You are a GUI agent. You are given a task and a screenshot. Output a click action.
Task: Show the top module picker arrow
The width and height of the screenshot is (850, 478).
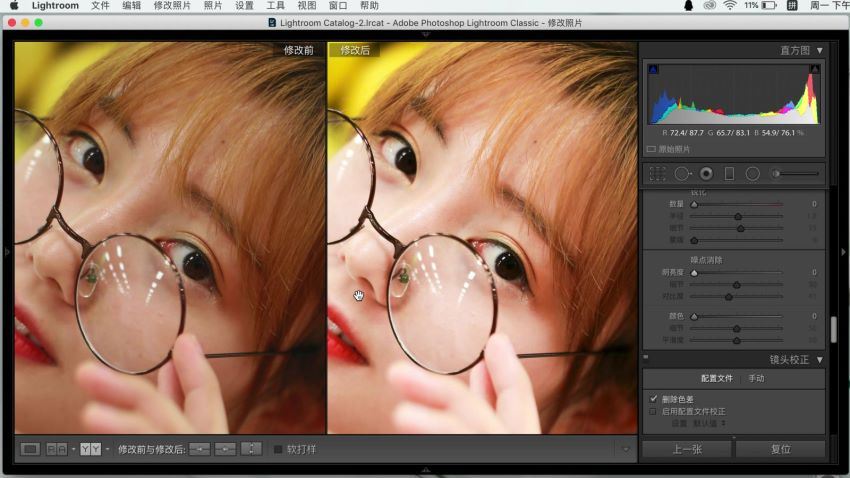coord(426,34)
